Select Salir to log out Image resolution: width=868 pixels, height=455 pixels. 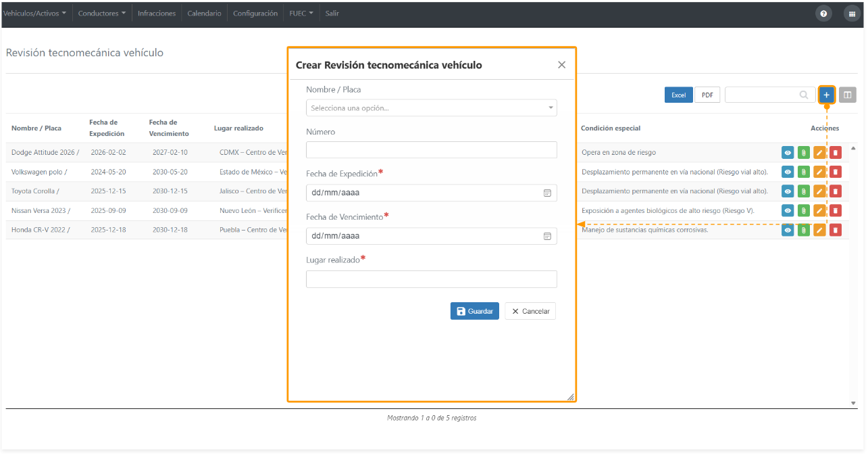[x=332, y=14]
